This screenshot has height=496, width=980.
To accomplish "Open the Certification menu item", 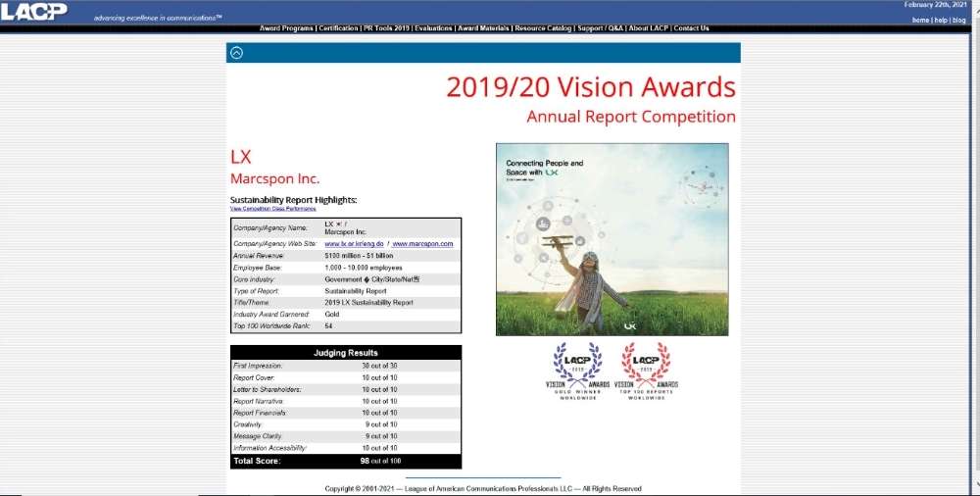I will pyautogui.click(x=338, y=28).
